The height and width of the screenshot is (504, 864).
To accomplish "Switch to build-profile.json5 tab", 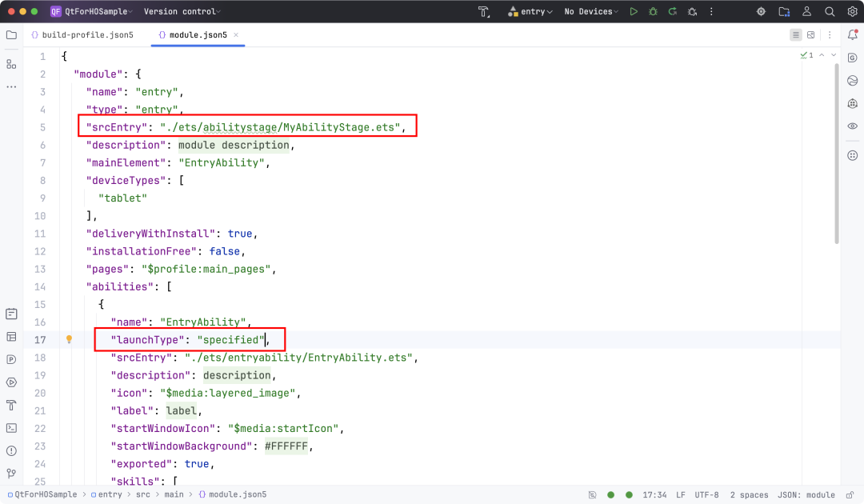I will tap(82, 34).
